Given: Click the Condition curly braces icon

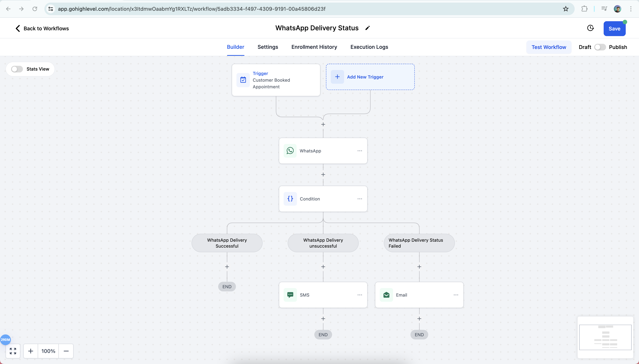Looking at the screenshot, I should 290,199.
